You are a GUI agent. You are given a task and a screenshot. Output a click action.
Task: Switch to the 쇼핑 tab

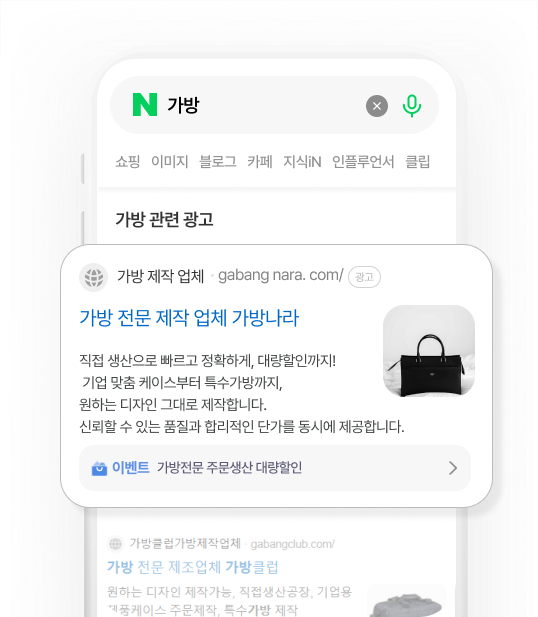point(128,161)
